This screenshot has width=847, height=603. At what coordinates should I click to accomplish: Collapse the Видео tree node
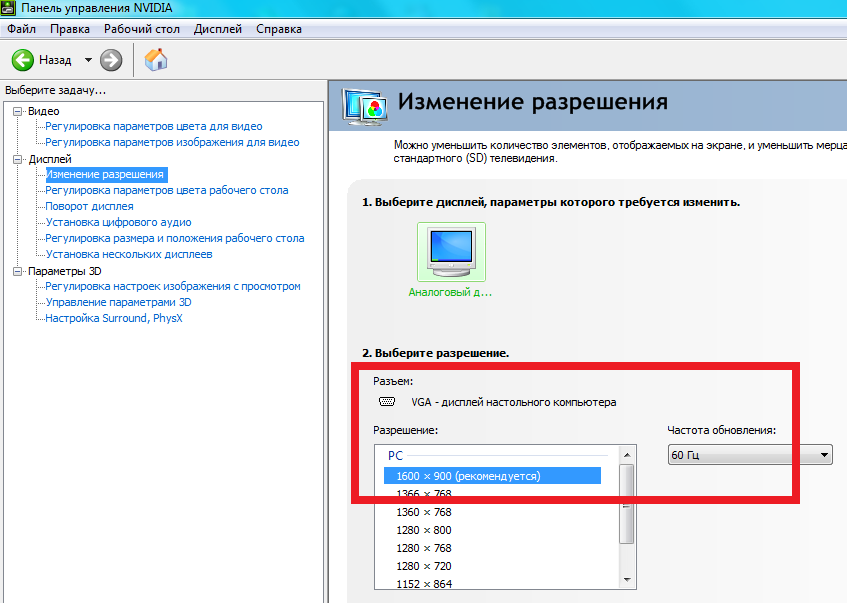pos(18,111)
